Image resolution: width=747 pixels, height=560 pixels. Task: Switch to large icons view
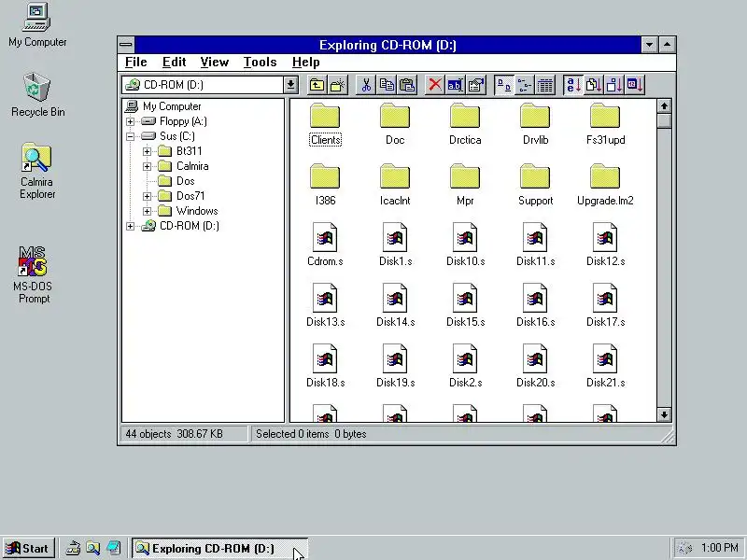click(x=504, y=85)
